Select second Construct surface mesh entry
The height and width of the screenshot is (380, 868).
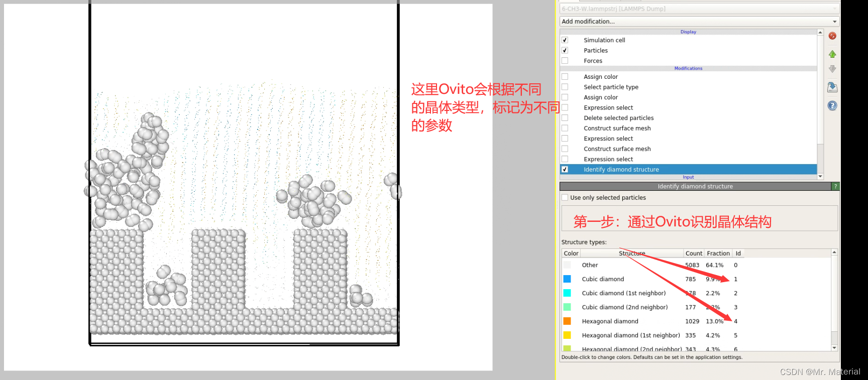617,149
